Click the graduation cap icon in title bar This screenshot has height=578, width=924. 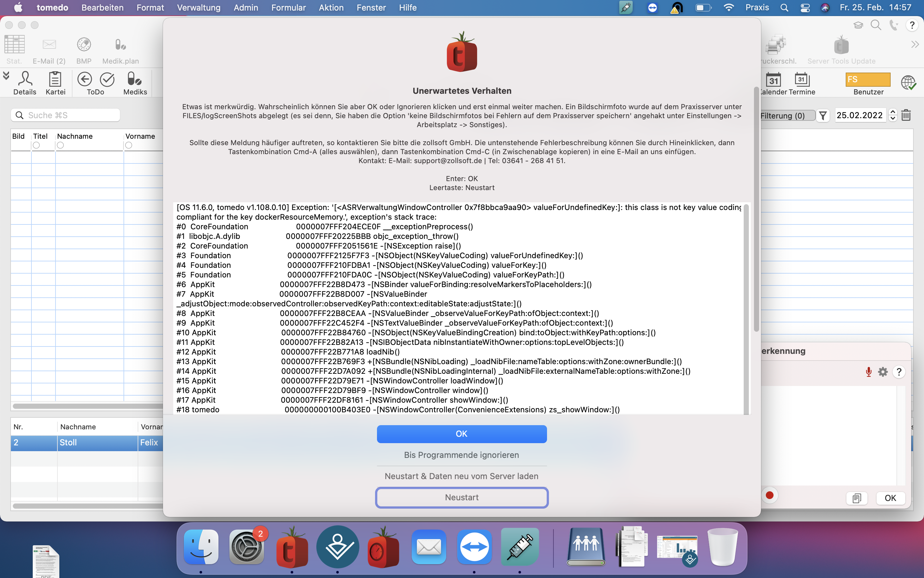(858, 25)
